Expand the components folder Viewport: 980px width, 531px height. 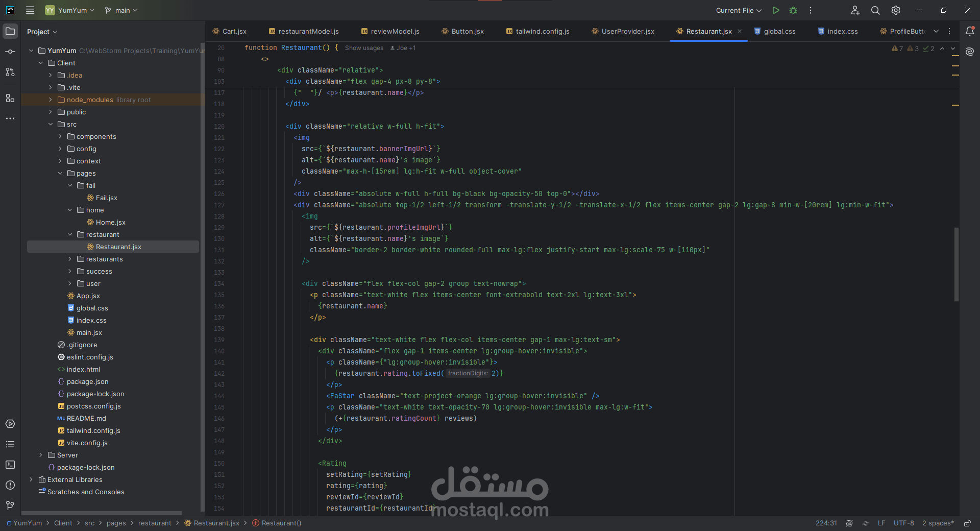tap(60, 136)
